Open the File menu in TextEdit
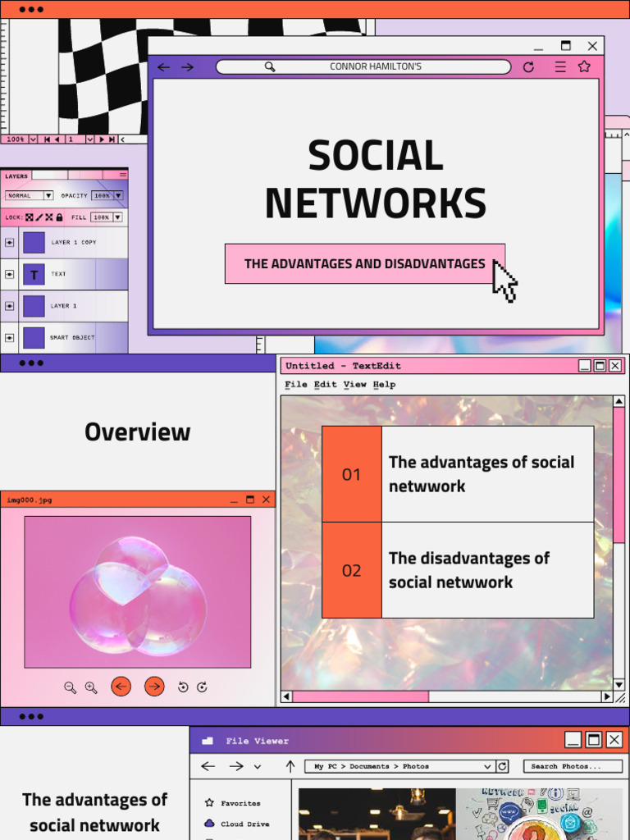 (295, 384)
